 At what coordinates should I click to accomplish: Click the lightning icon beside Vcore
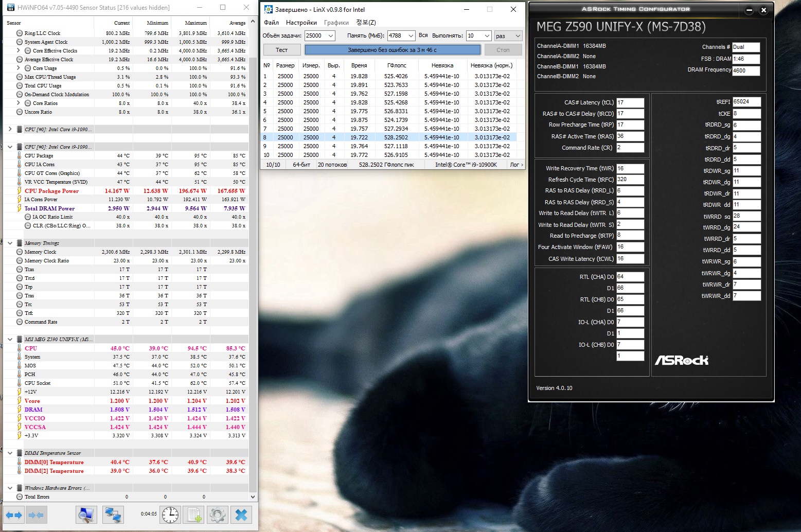(20, 401)
